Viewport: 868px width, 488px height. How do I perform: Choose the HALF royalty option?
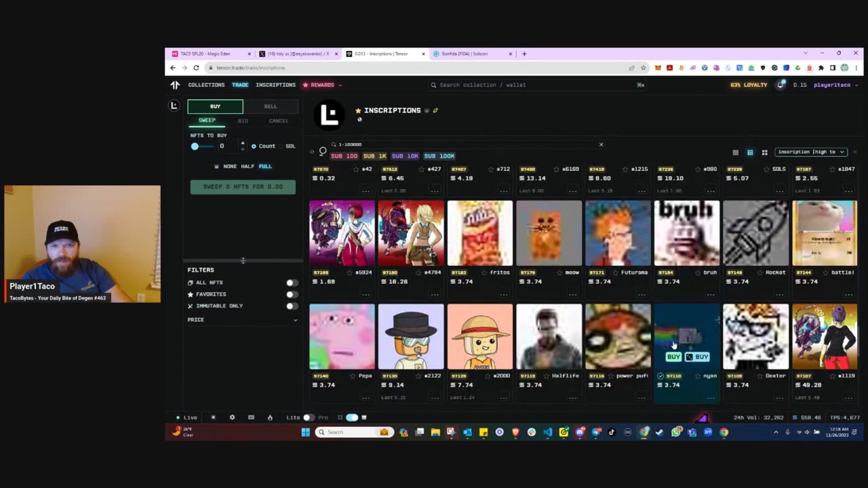(248, 166)
